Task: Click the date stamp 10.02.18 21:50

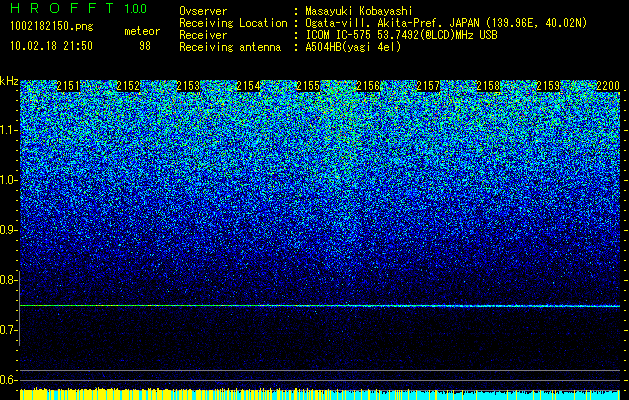Action: coord(51,46)
